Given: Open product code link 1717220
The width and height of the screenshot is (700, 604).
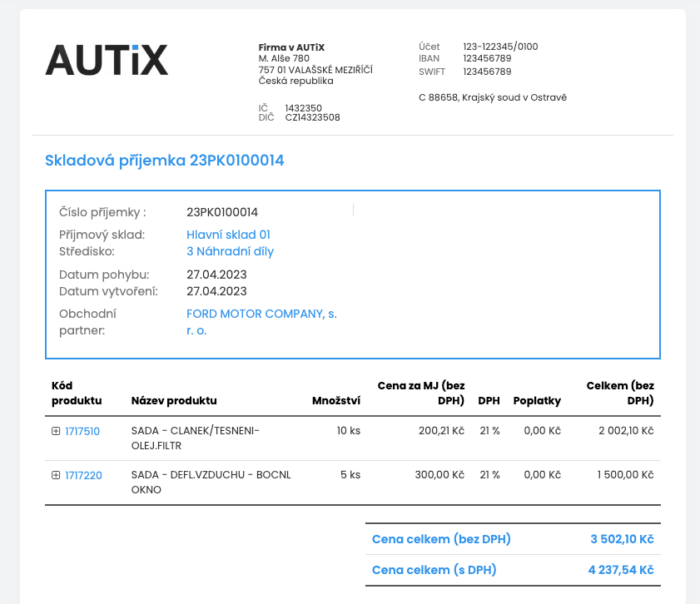Looking at the screenshot, I should (83, 475).
